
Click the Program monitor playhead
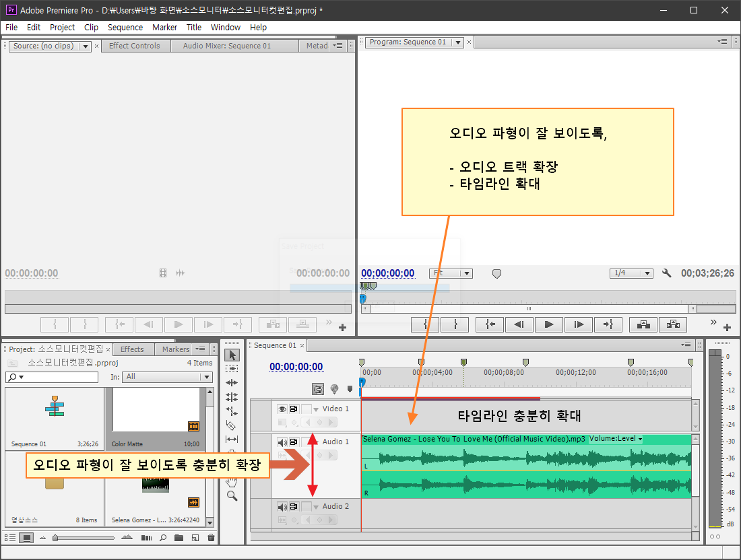point(362,298)
